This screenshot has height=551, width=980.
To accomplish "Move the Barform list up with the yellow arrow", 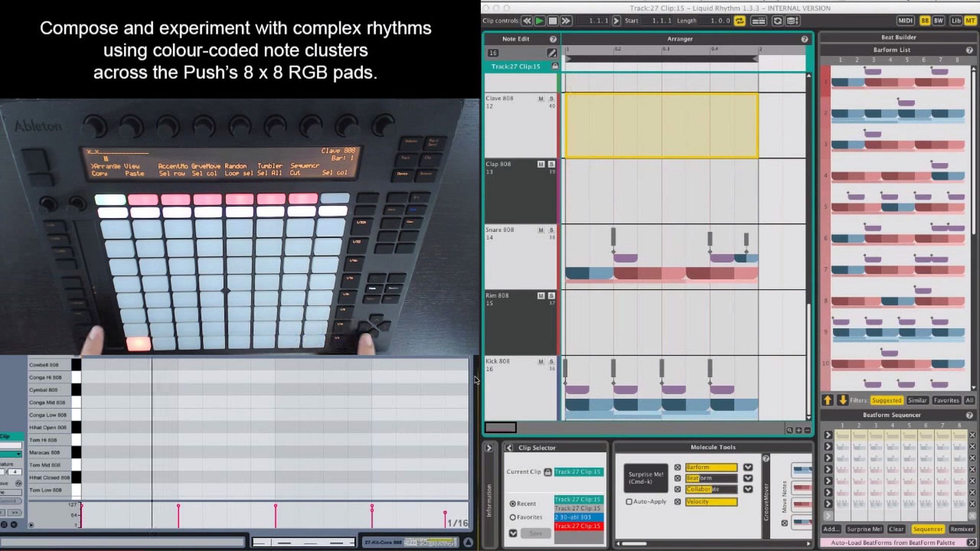I will [x=828, y=400].
